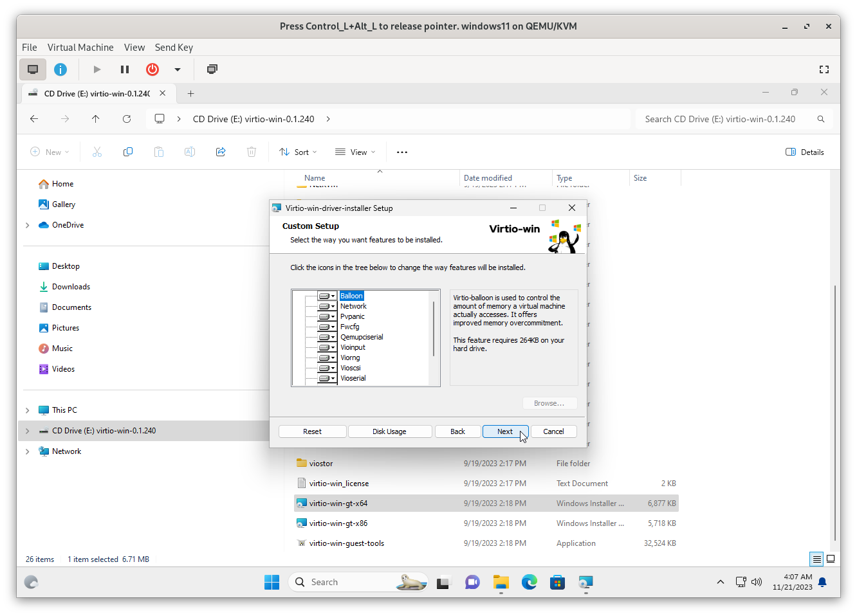
Task: Go up one folder level
Action: pyautogui.click(x=96, y=119)
